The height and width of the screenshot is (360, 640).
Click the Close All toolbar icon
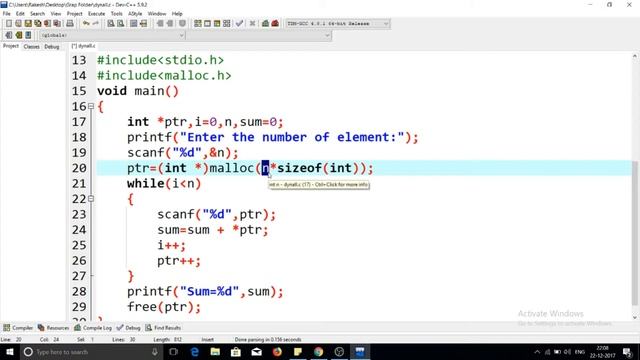click(x=57, y=24)
